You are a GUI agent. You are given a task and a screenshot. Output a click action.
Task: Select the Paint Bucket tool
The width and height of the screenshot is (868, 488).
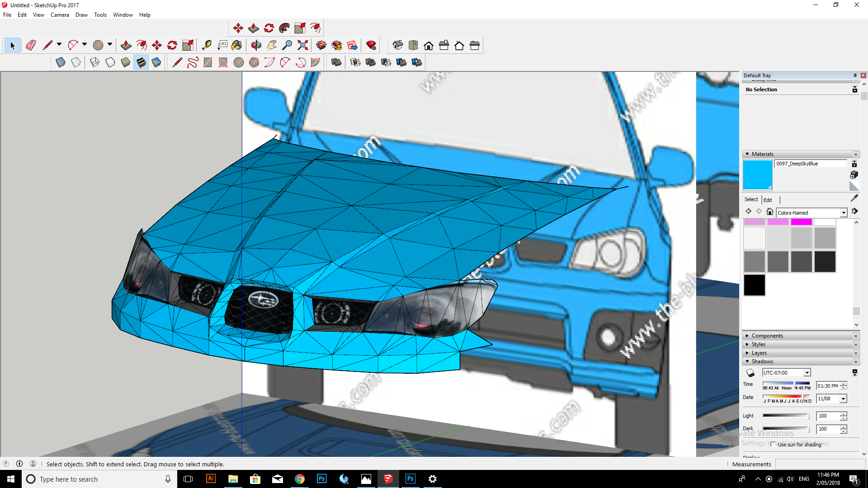[x=236, y=45]
